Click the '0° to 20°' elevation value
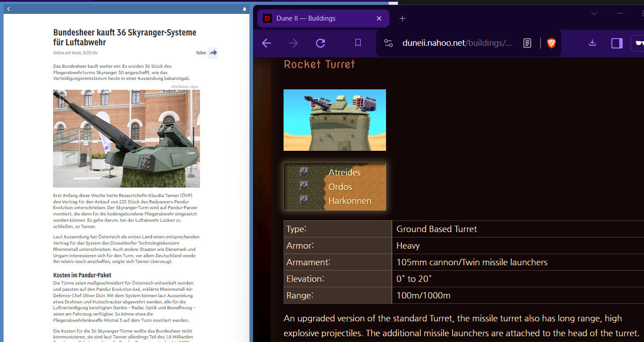This screenshot has width=644, height=342. click(x=414, y=279)
